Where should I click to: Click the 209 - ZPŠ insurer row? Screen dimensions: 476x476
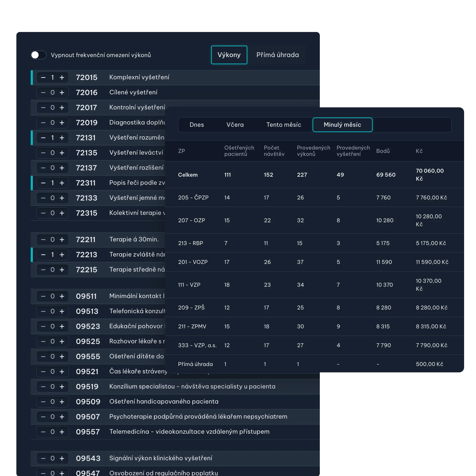[314, 308]
